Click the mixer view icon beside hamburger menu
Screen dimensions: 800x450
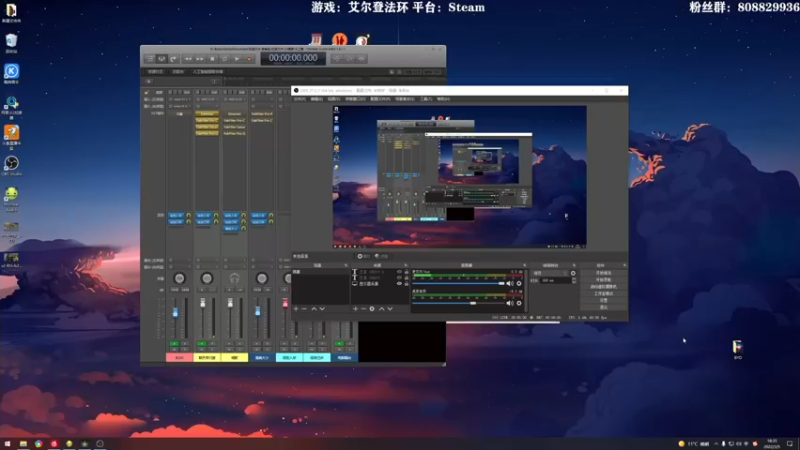click(162, 59)
